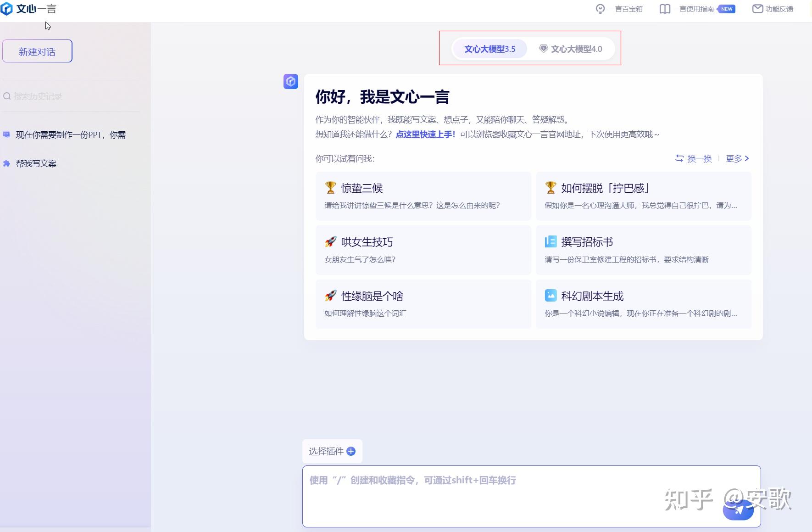The width and height of the screenshot is (812, 532).
Task: Open 一言百宝箱 text link
Action: coord(625,9)
